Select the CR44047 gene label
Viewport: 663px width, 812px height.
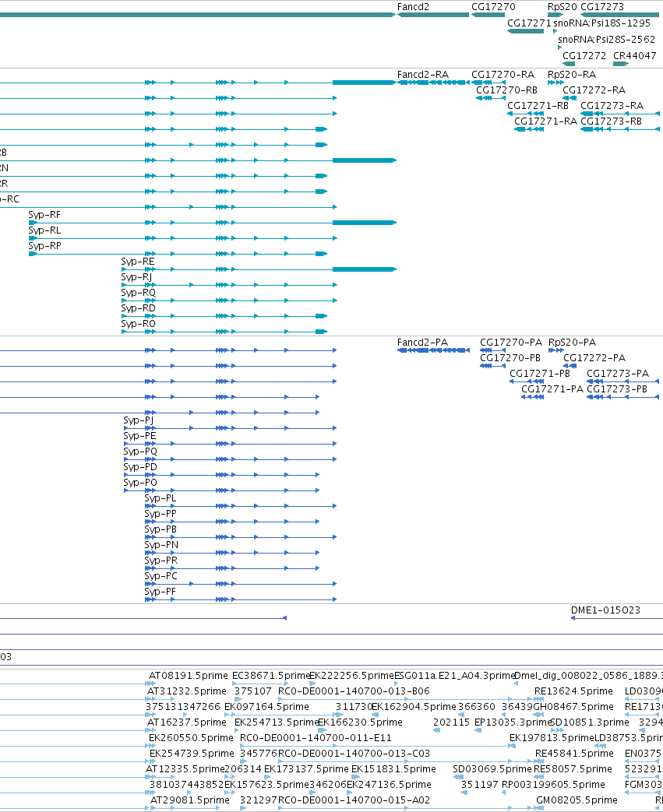coord(634,55)
